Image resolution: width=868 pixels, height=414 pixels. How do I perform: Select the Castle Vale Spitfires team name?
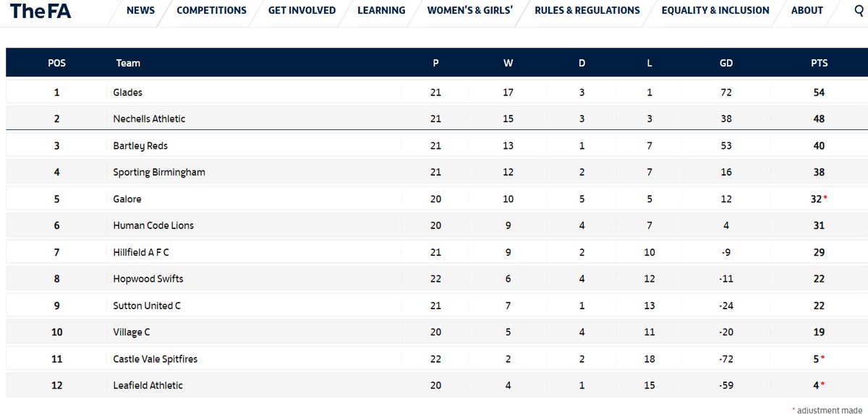pyautogui.click(x=156, y=359)
